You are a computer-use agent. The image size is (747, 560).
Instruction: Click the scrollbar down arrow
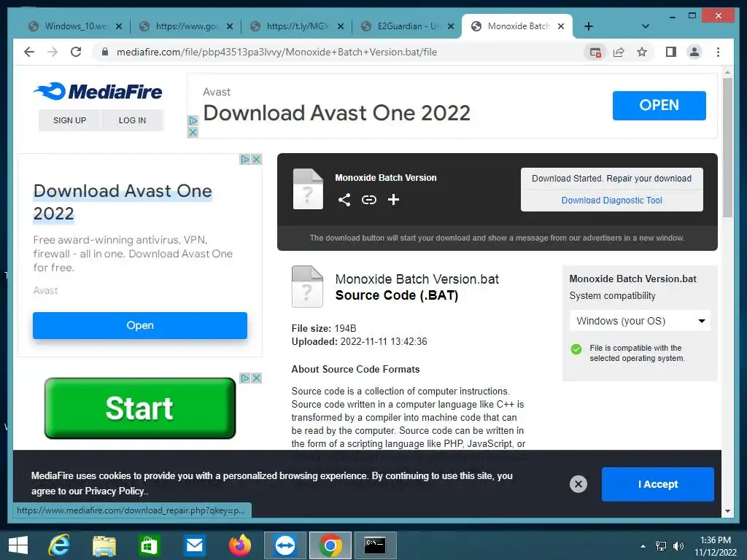pos(727,511)
